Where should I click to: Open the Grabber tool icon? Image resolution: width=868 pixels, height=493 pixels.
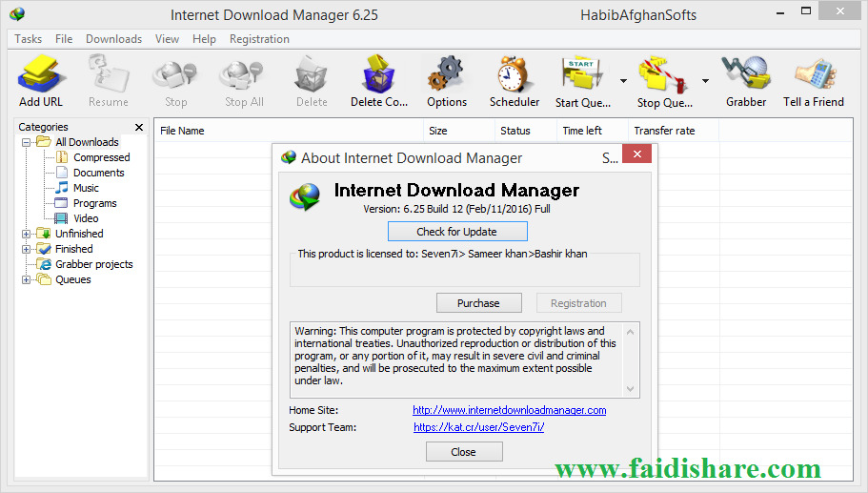[746, 73]
